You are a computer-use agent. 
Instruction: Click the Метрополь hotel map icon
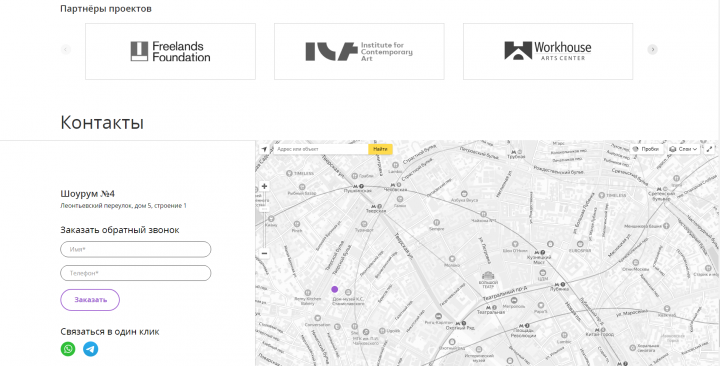[514, 300]
